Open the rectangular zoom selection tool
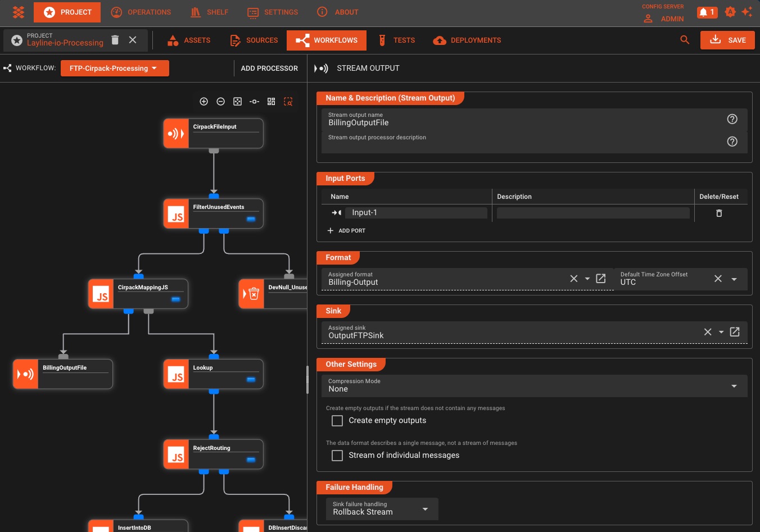 [288, 102]
